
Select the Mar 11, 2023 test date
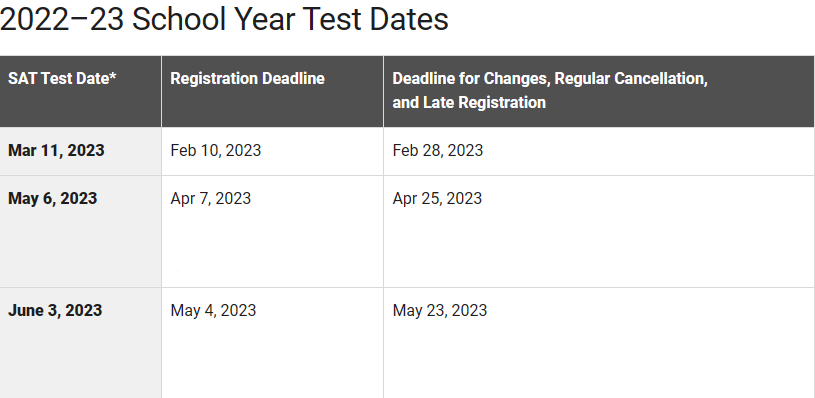[56, 151]
